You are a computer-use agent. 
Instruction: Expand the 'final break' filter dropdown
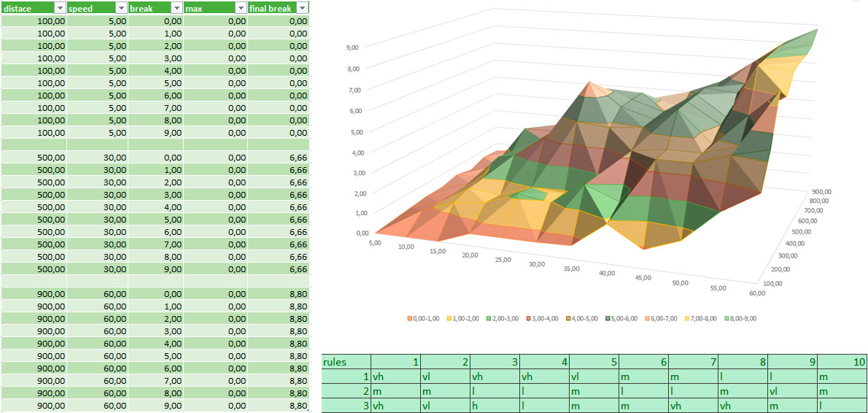pyautogui.click(x=301, y=8)
